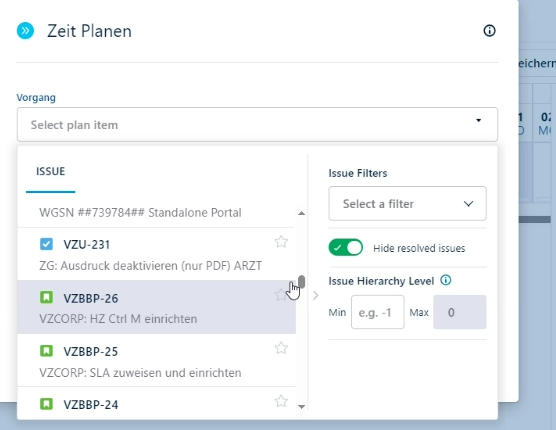Click the Min hierarchy level input field

pos(378,312)
